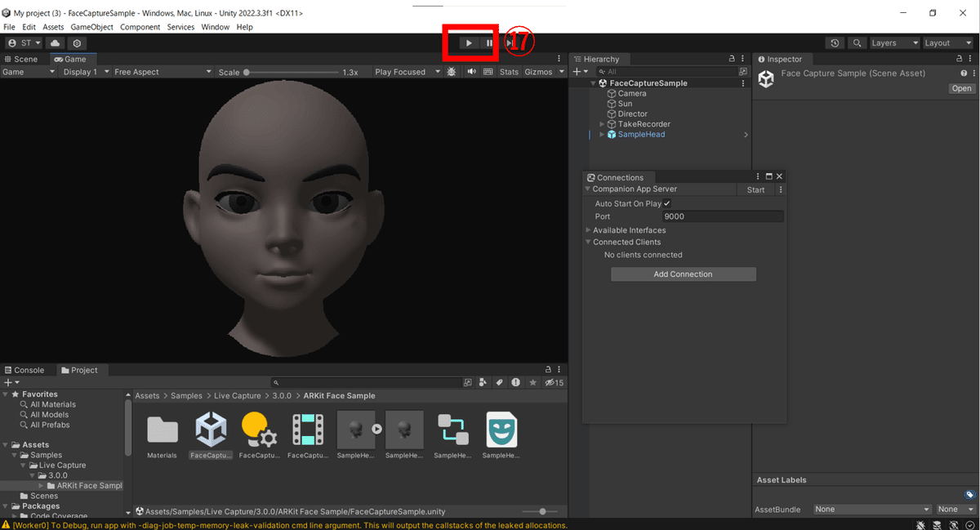The image size is (980, 530).
Task: Click the Add Connection button
Action: pos(683,274)
